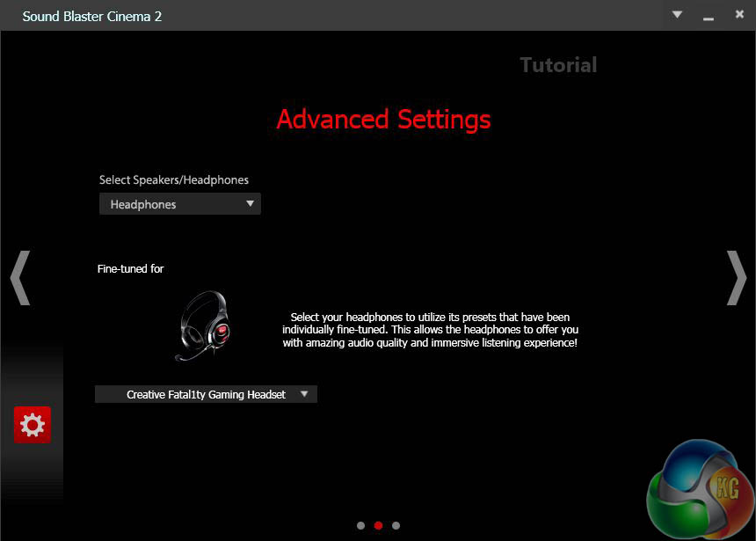Click the Sound Blaster Cinema 2 title text
756x541 pixels.
tap(92, 17)
